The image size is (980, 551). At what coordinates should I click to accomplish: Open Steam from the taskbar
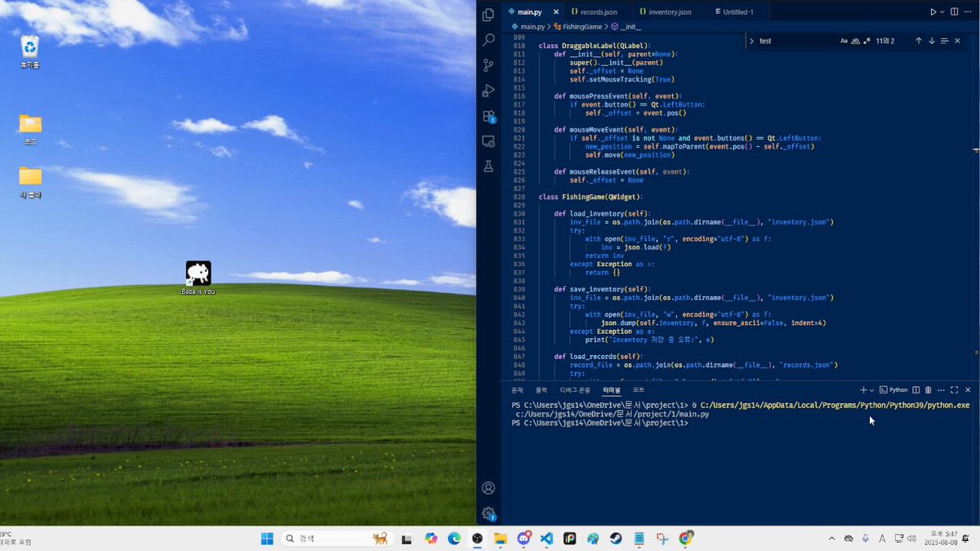coord(616,539)
